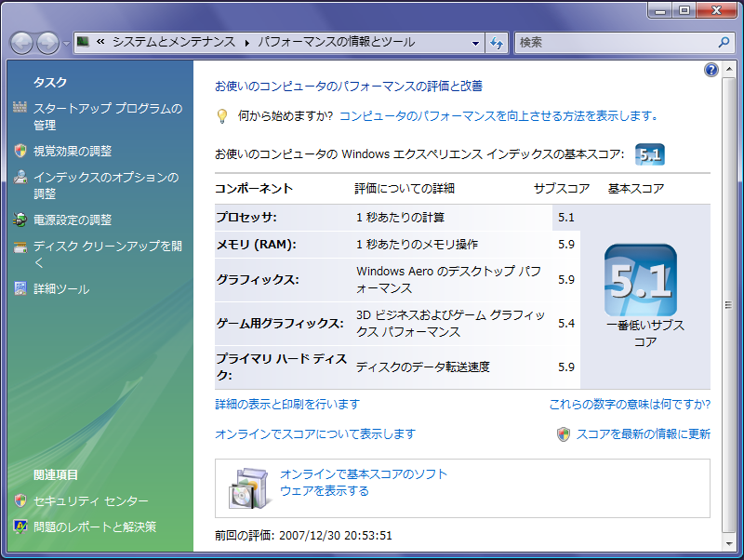Expand arrow after システムとメンテナンス breadcrumb
The height and width of the screenshot is (560, 744).
pos(246,43)
